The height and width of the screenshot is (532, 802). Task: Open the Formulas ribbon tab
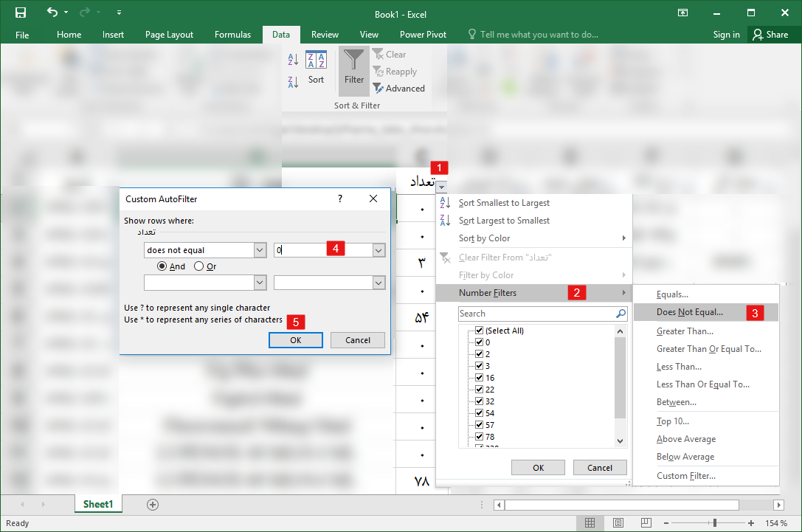232,34
